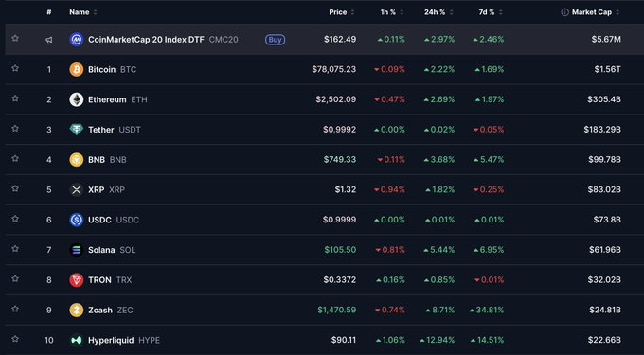
Task: Open the Zcash ZEC link
Action: (x=111, y=310)
